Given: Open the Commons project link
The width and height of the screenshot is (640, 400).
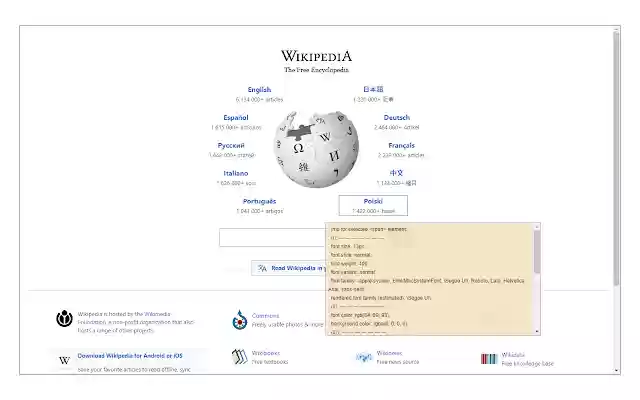Looking at the screenshot, I should pyautogui.click(x=265, y=316).
